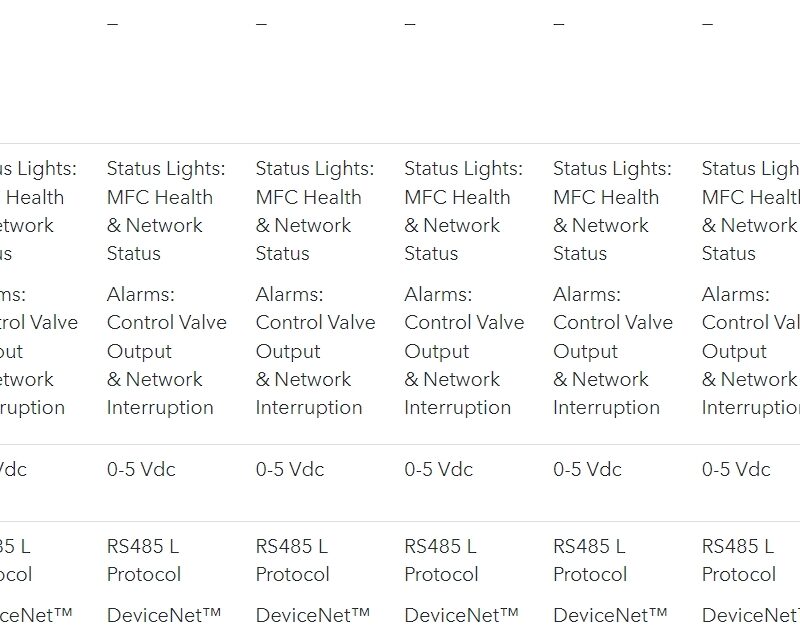The width and height of the screenshot is (800, 642).
Task: Select "RS485 L Protocol" in the second fully visible column
Action: (292, 560)
